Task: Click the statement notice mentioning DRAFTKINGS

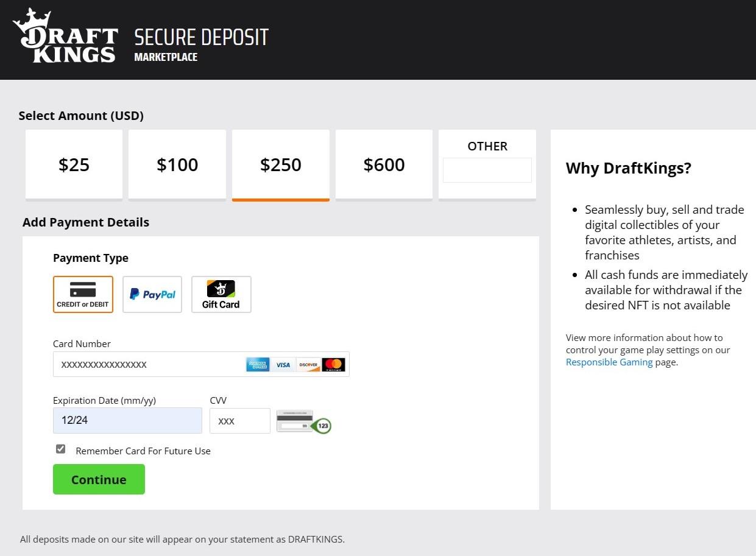Action: click(x=182, y=539)
